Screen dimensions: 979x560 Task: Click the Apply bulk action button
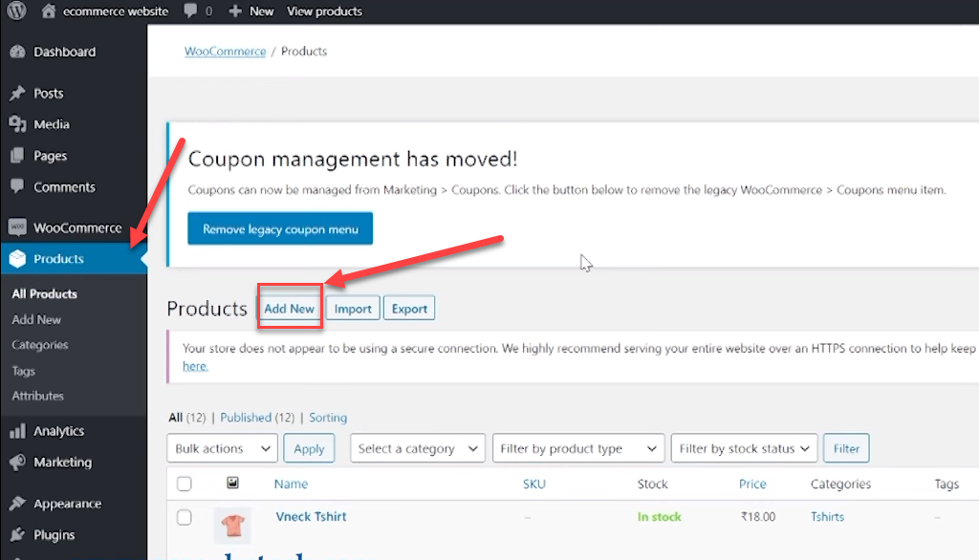309,448
